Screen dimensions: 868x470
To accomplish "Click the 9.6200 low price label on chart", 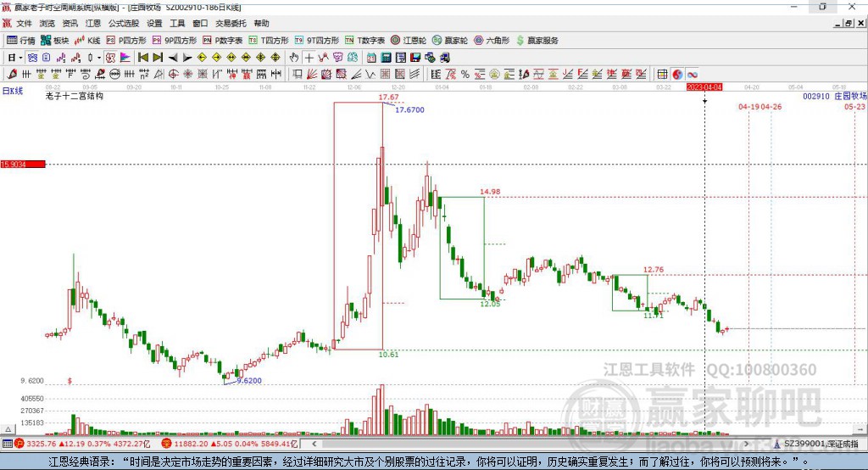I will click(249, 381).
